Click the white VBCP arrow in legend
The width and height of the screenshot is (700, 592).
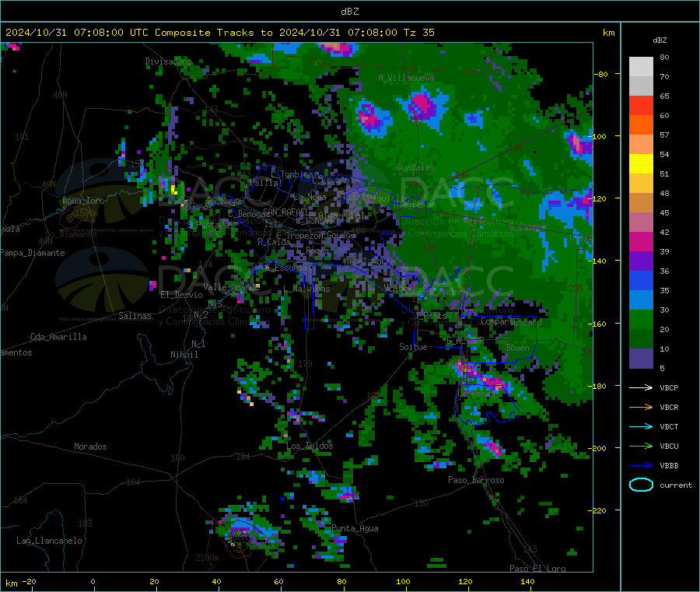tap(641, 387)
